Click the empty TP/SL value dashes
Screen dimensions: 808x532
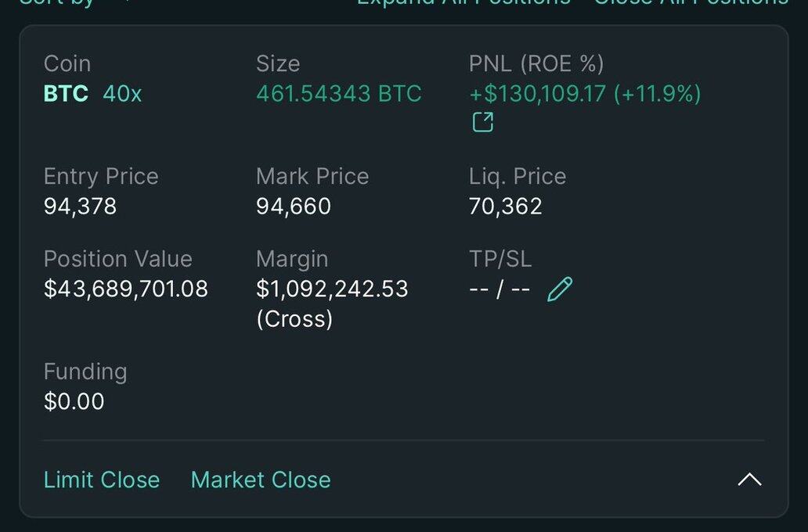tap(500, 289)
